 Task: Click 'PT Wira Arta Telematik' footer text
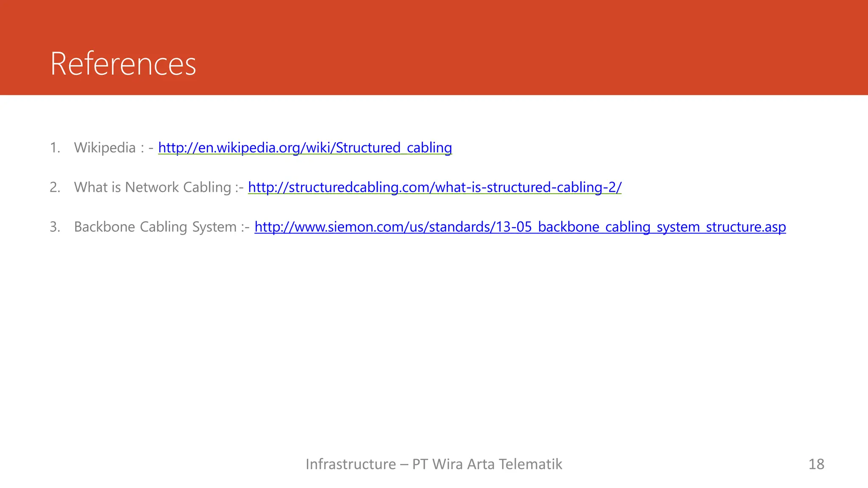(487, 464)
